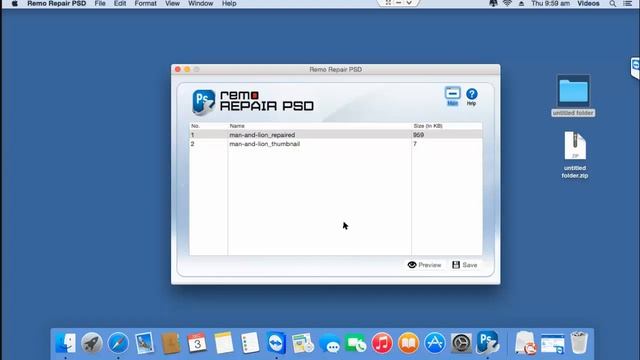Click the Remo Repair PSD logo
Image resolution: width=640 pixels, height=360 pixels.
pos(253,102)
